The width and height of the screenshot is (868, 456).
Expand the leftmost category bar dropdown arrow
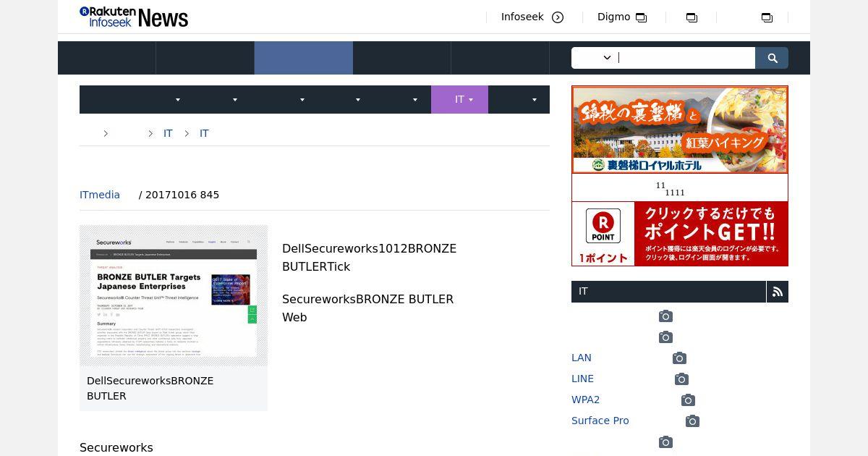click(x=178, y=100)
